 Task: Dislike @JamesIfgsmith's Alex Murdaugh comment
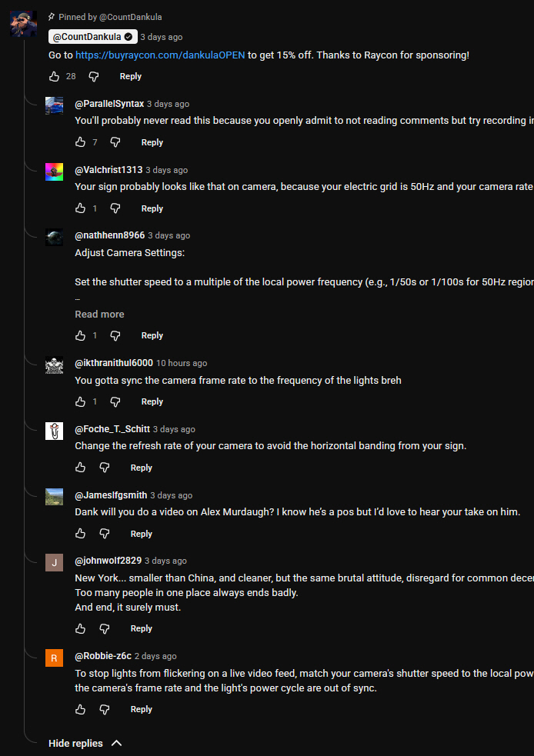(104, 534)
